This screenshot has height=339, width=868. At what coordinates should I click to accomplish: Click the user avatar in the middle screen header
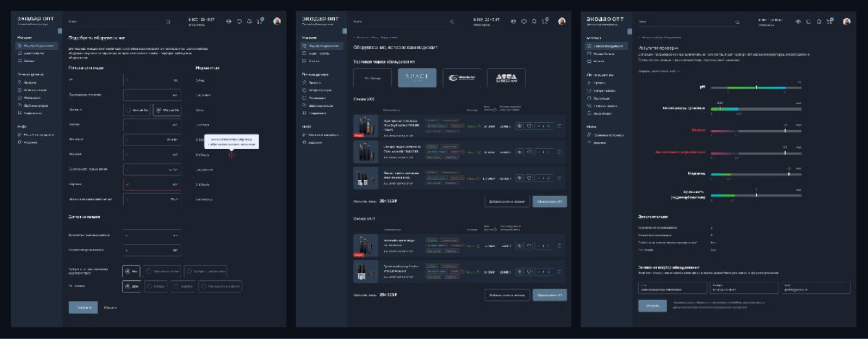point(562,21)
